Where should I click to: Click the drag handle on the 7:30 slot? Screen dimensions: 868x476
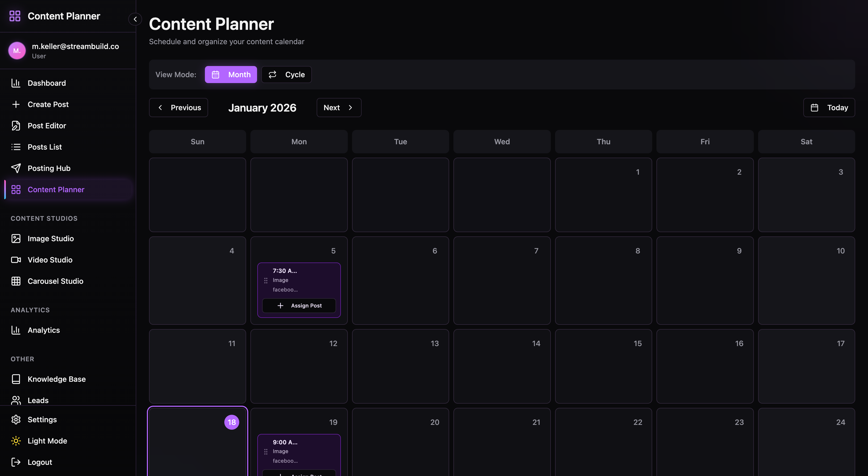266,281
